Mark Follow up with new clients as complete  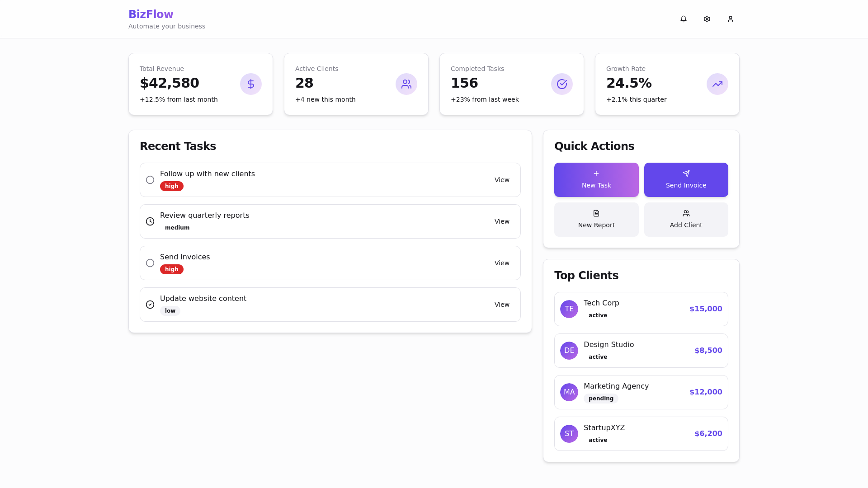tap(150, 179)
